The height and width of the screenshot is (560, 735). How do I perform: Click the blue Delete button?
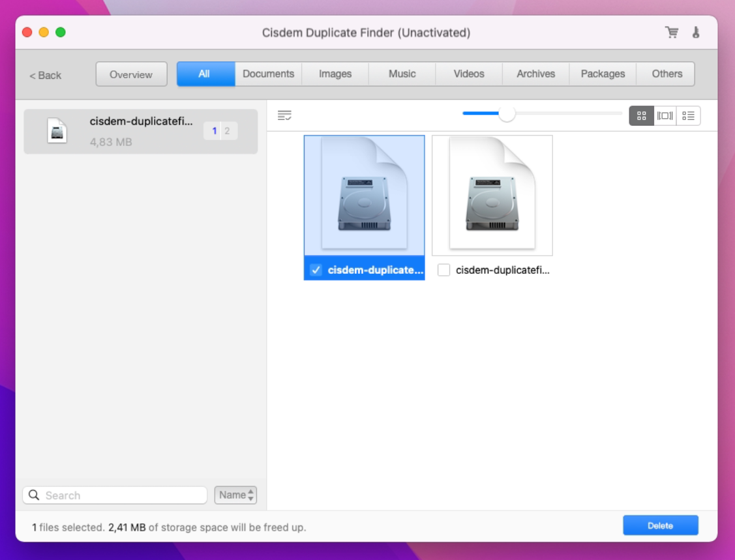tap(660, 525)
